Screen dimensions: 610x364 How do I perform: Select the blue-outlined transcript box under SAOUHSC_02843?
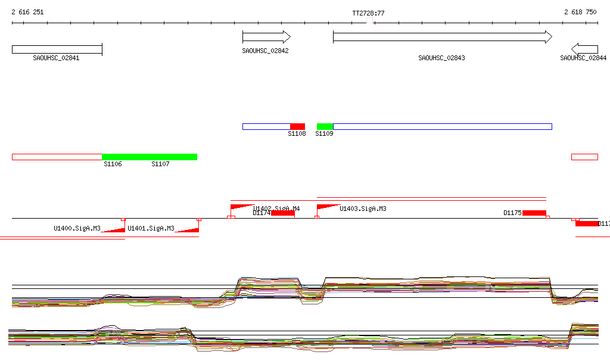click(x=442, y=126)
